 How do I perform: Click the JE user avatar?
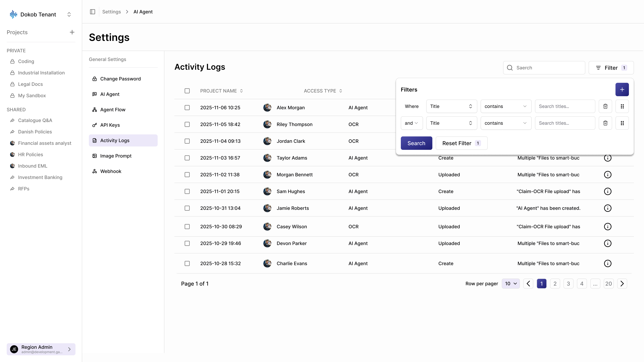click(14, 349)
